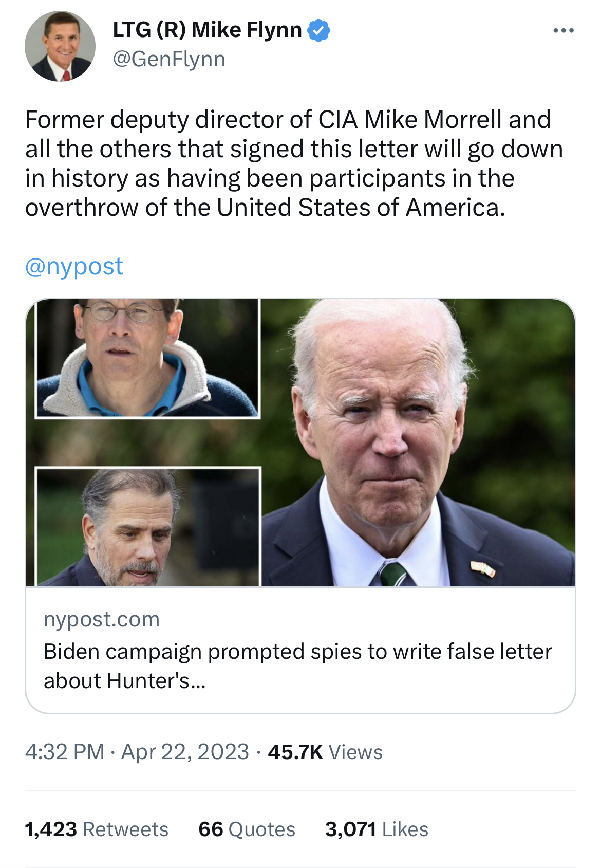Open the @GenFlynn handle link

[x=169, y=59]
